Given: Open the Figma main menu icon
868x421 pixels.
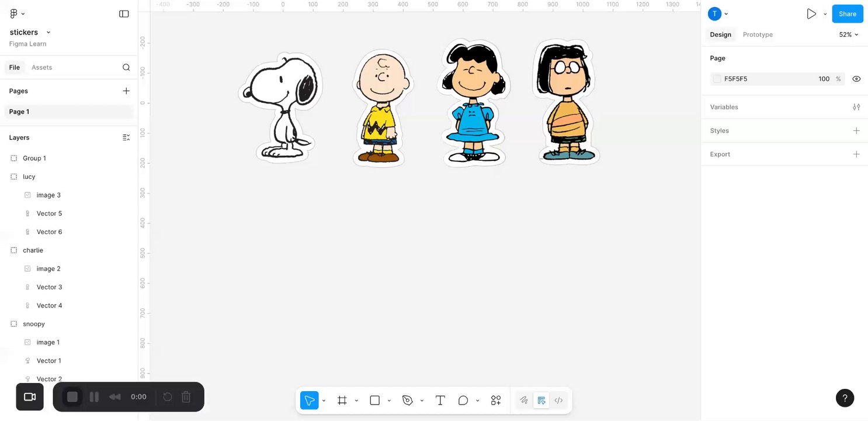Looking at the screenshot, I should 14,13.
